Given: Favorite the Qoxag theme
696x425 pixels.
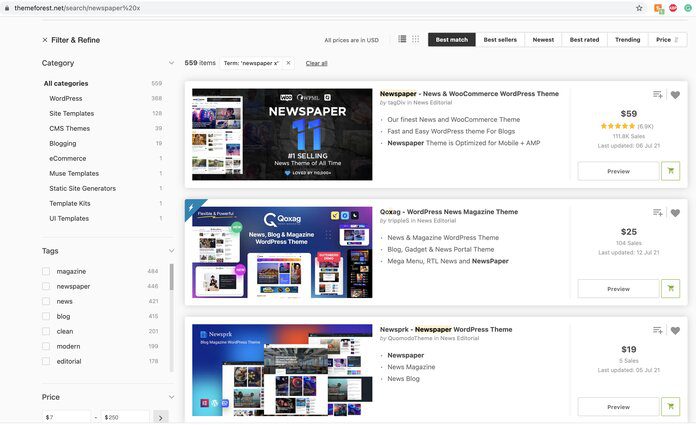Looking at the screenshot, I should pos(675,213).
